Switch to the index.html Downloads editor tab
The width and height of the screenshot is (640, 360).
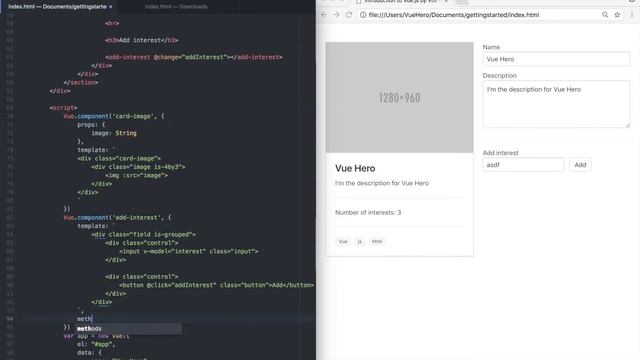tap(176, 7)
